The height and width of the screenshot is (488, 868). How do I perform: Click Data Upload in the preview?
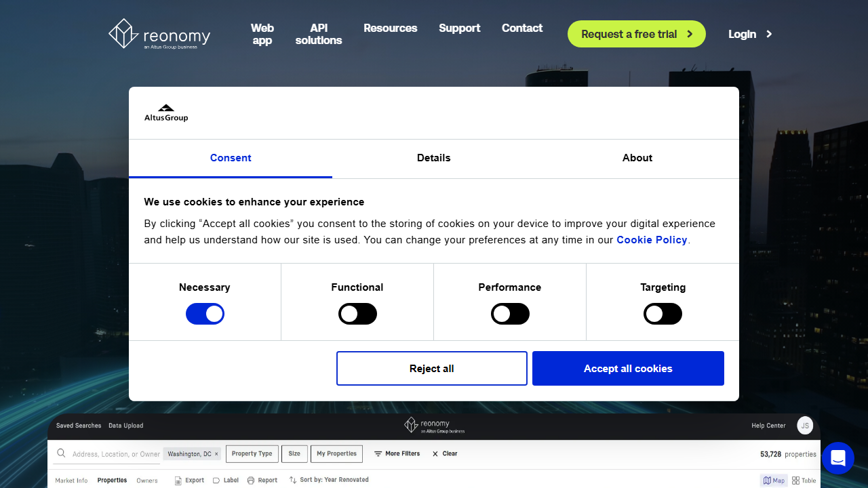click(x=126, y=426)
